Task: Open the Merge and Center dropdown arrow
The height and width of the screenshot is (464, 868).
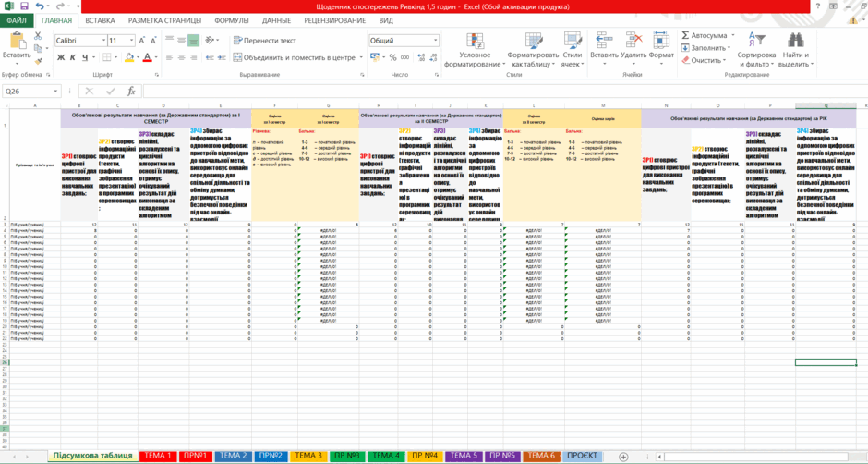Action: point(361,57)
